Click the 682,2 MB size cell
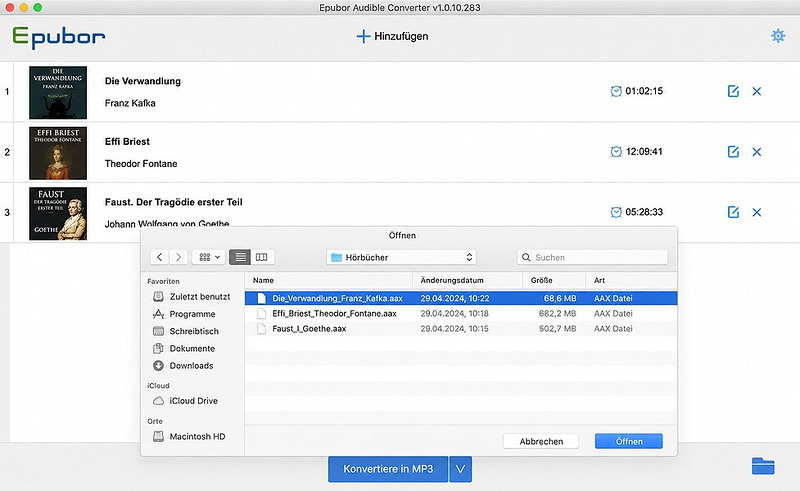This screenshot has height=491, width=800. (x=557, y=313)
